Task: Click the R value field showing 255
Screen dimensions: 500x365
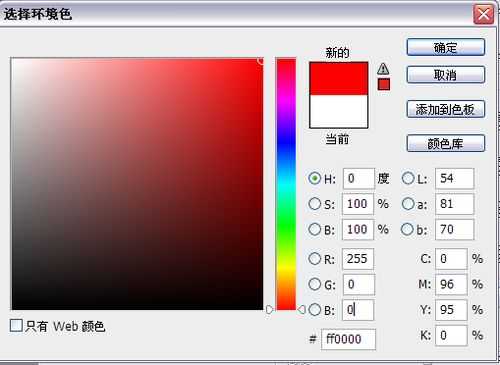Action: coord(358,259)
